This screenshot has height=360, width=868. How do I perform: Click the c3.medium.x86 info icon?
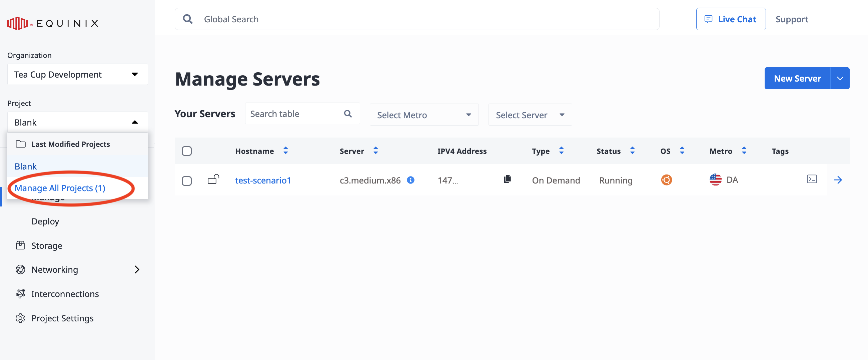point(410,180)
